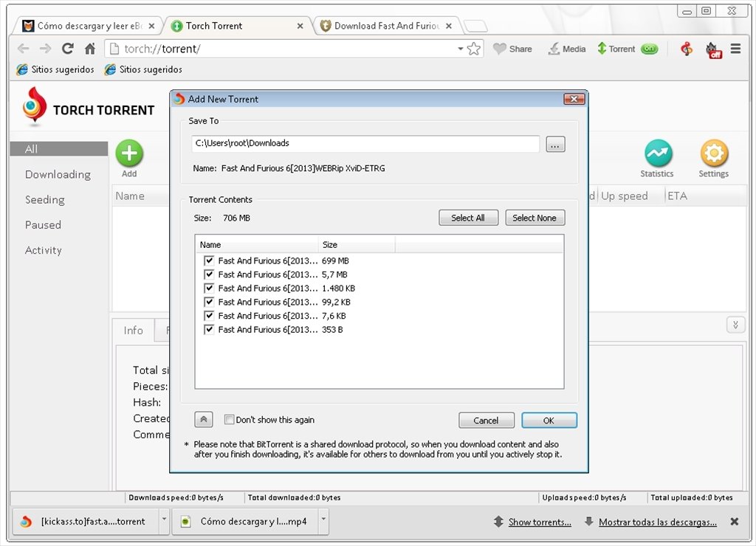
Task: Confirm the torrent with OK
Action: pyautogui.click(x=549, y=421)
